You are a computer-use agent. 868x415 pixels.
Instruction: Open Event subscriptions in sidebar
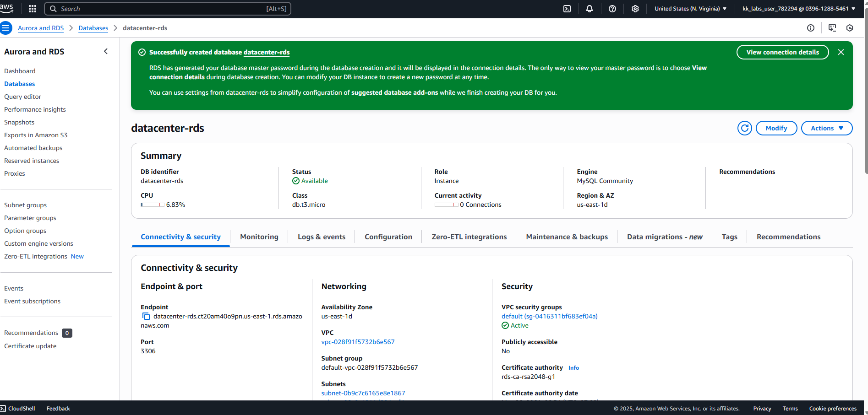tap(32, 301)
